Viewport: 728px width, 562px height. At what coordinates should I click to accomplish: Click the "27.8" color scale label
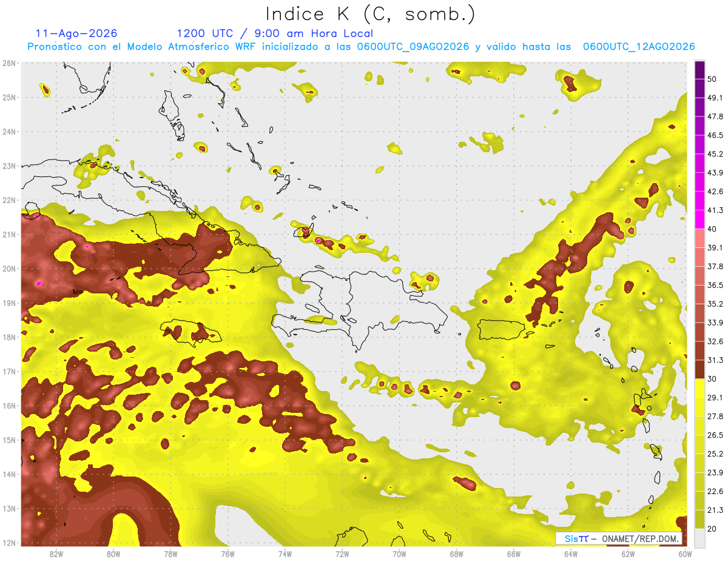tap(715, 416)
